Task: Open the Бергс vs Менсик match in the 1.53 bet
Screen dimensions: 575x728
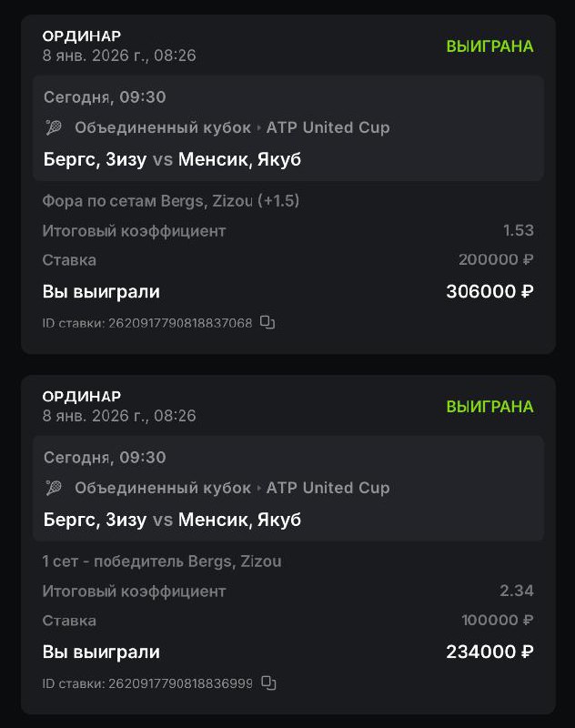Action: [x=172, y=159]
